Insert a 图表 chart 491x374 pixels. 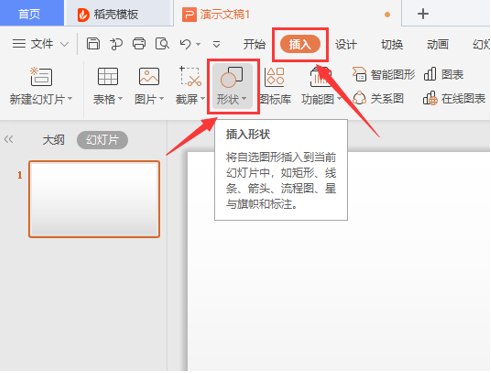tap(444, 74)
